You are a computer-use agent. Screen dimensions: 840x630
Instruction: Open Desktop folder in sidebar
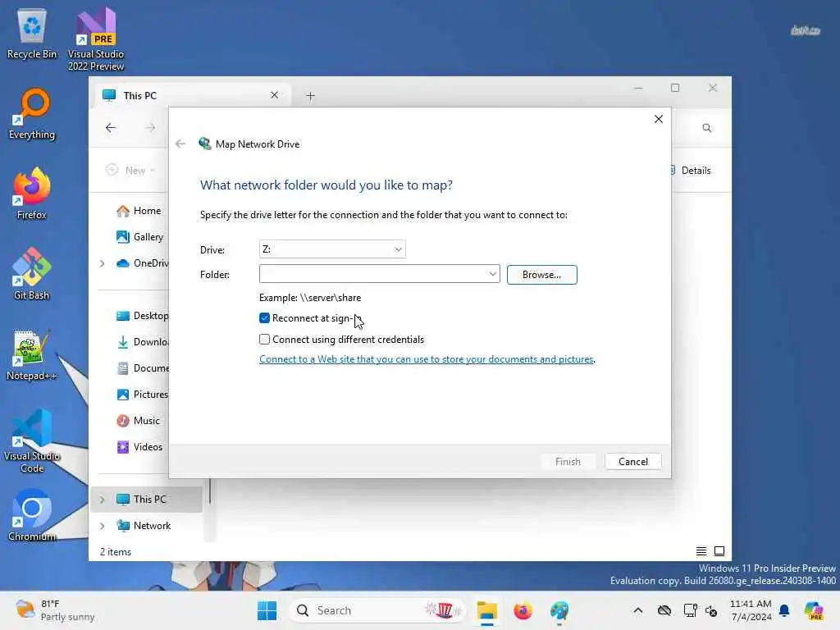coord(141,316)
